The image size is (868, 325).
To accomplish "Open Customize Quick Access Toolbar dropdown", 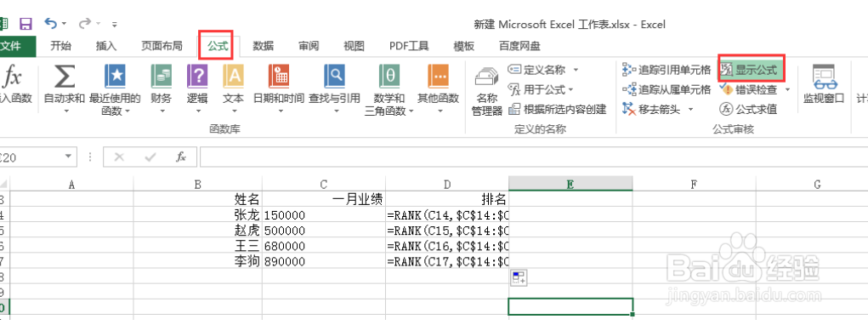I will coord(115,25).
